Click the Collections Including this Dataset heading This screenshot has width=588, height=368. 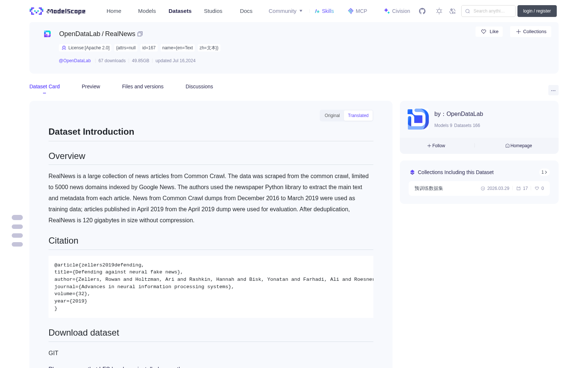(456, 172)
